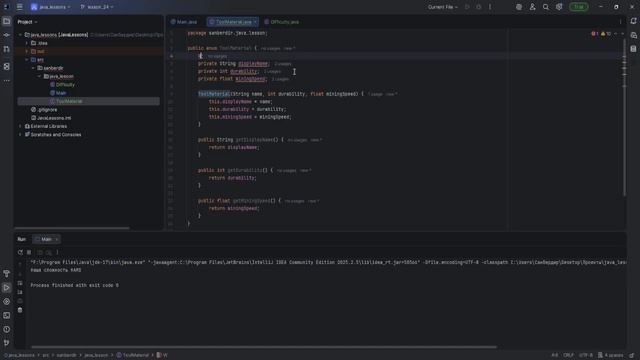The height and width of the screenshot is (360, 640).
Task: Open JavaLessons.iml in project tree
Action: coord(51,118)
